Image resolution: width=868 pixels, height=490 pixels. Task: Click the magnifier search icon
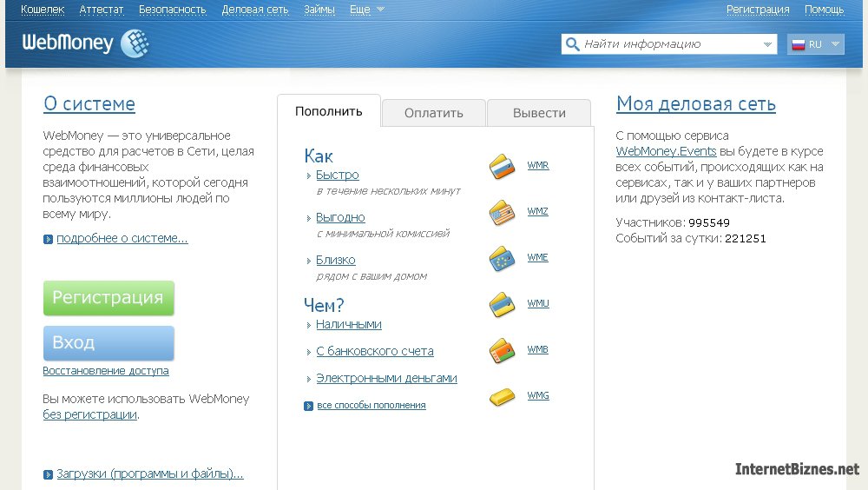tap(572, 43)
